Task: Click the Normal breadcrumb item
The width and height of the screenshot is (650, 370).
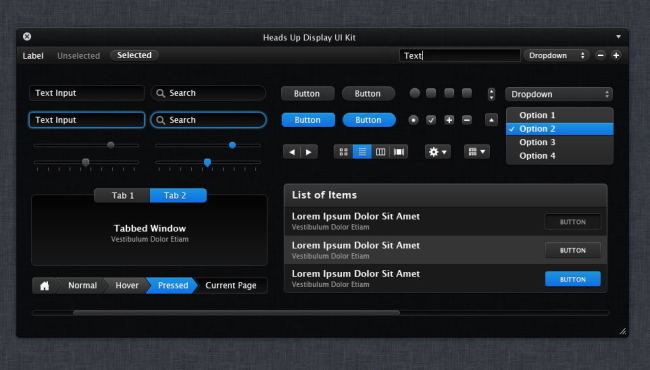Action: [x=82, y=285]
